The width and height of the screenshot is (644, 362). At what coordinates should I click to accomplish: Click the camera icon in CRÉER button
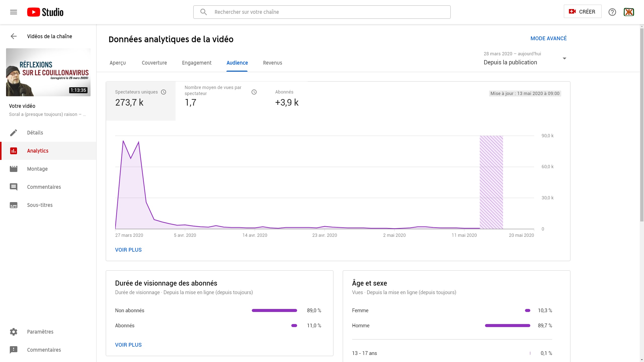pyautogui.click(x=572, y=12)
